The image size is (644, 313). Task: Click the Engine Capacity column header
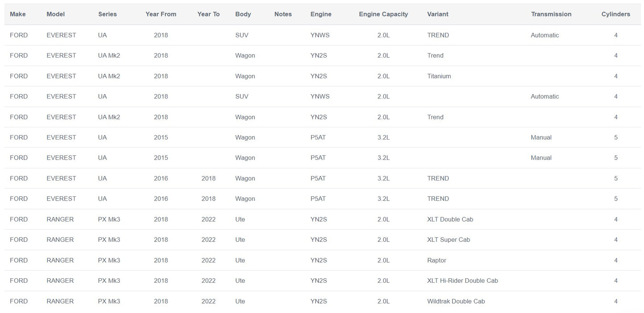(x=383, y=14)
